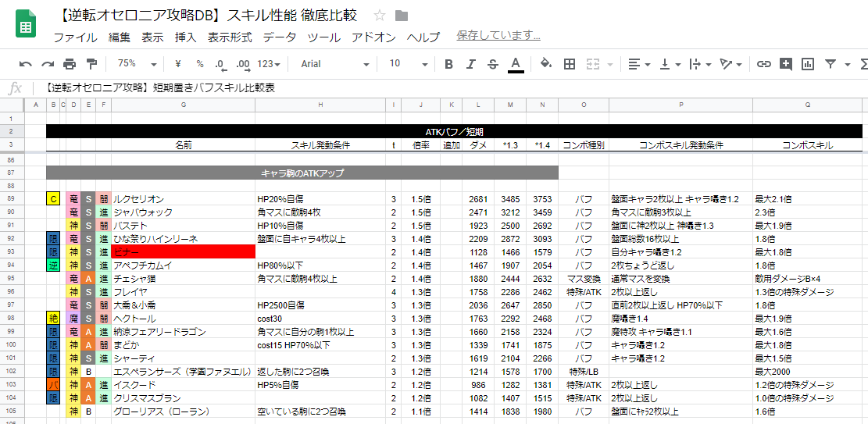
Task: Create a filter with funnel icon
Action: click(830, 64)
